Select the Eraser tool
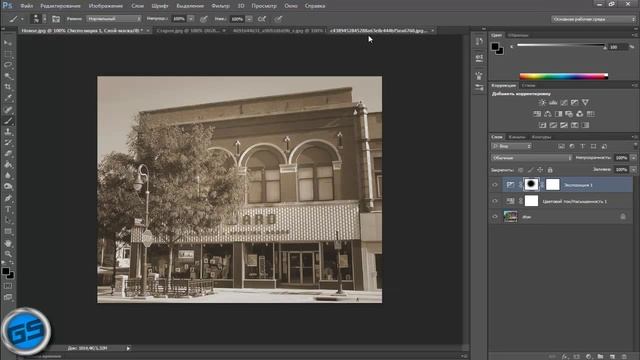The height and width of the screenshot is (360, 640). 8,153
